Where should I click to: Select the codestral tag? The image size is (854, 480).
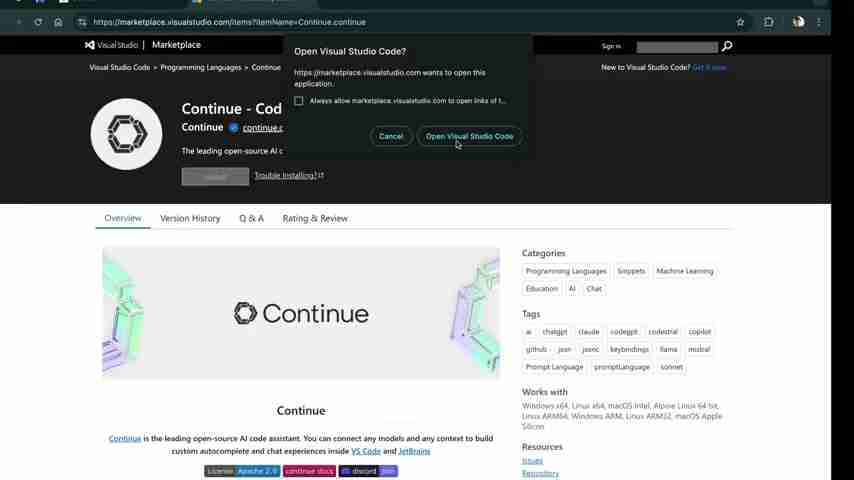[663, 332]
